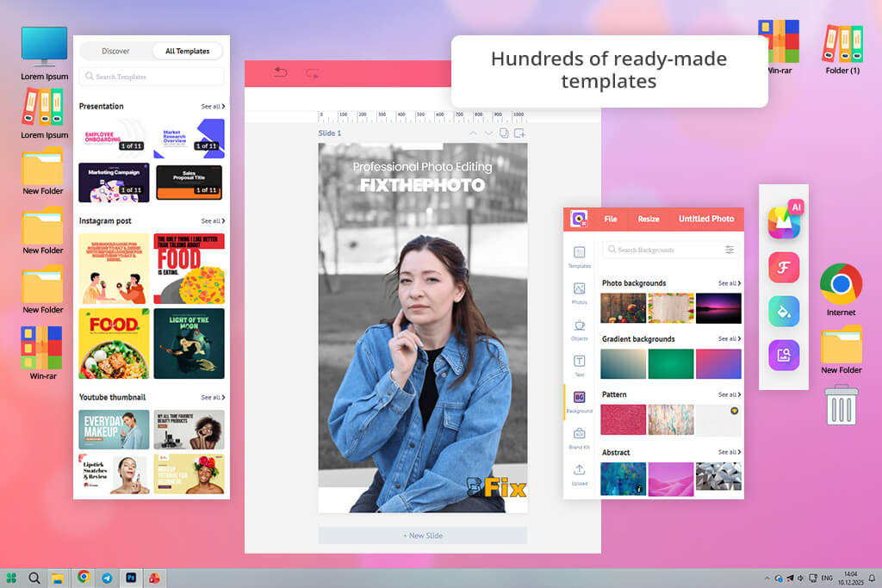
Task: Select the Market Research Overview template
Action: point(189,139)
